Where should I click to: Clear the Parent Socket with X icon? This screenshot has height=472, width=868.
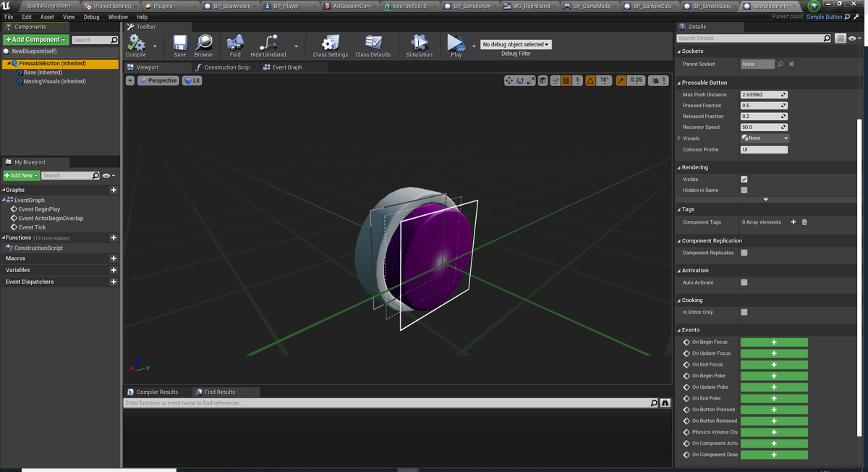(791, 64)
